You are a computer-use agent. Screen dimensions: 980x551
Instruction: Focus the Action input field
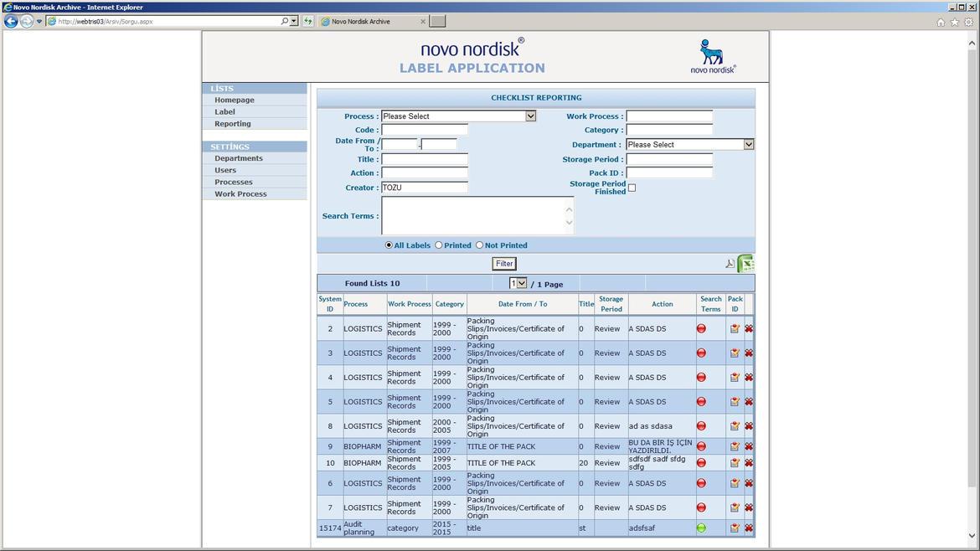(x=425, y=173)
